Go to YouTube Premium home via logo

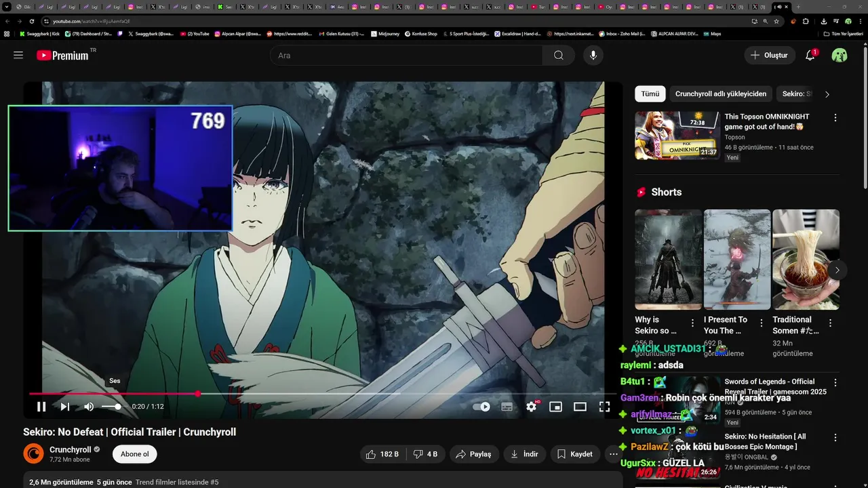(x=62, y=56)
